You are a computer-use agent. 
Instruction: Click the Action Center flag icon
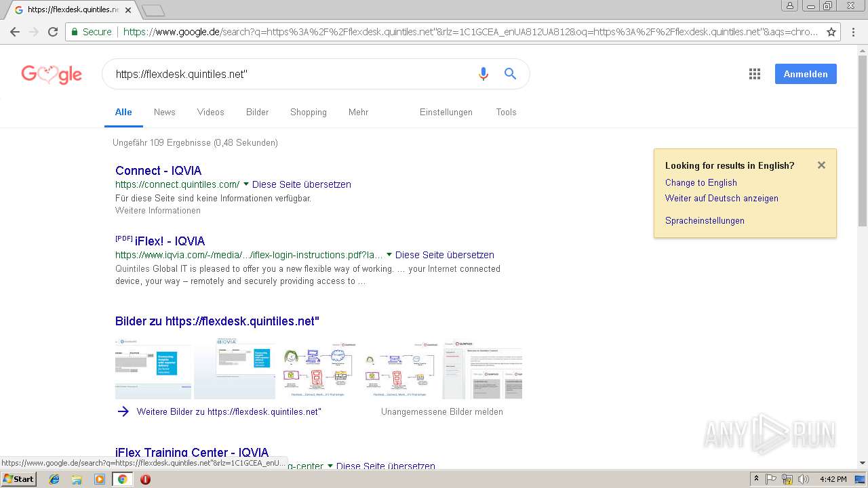tap(772, 479)
